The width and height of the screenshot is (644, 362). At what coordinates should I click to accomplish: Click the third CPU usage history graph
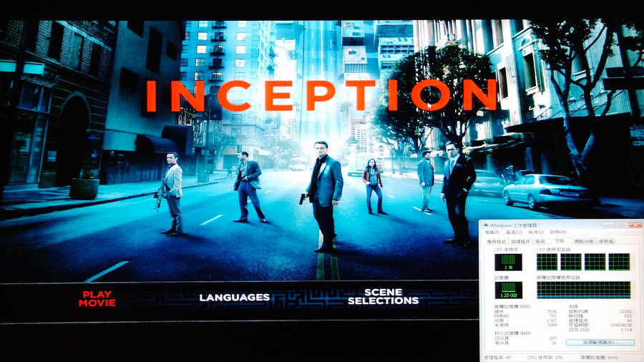pyautogui.click(x=595, y=262)
